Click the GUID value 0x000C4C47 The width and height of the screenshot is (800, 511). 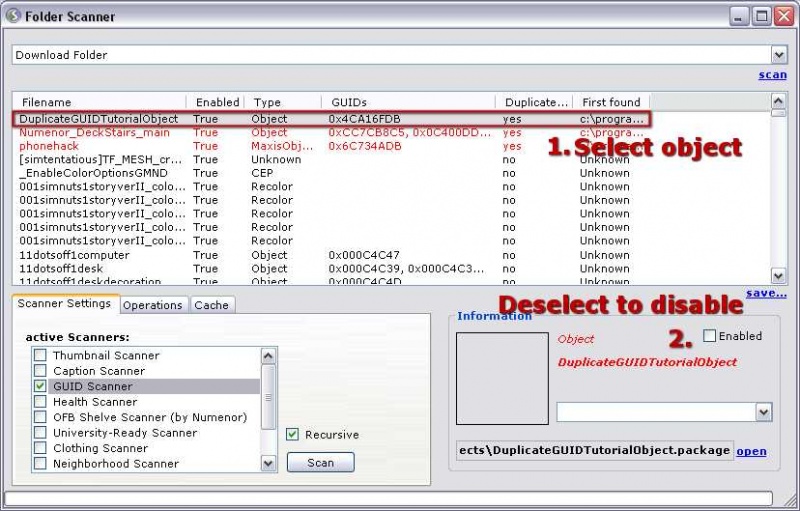364,255
